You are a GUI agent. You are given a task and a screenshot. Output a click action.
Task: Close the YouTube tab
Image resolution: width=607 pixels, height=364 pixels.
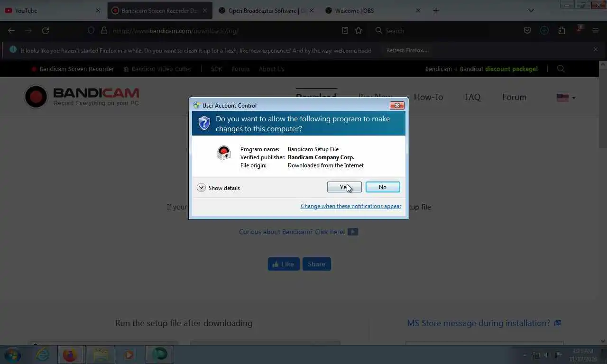click(x=98, y=10)
